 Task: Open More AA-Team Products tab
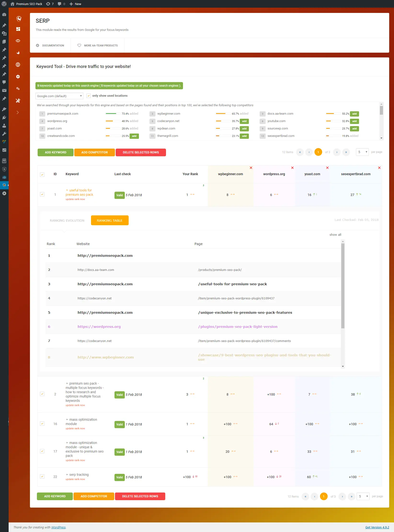tap(98, 45)
